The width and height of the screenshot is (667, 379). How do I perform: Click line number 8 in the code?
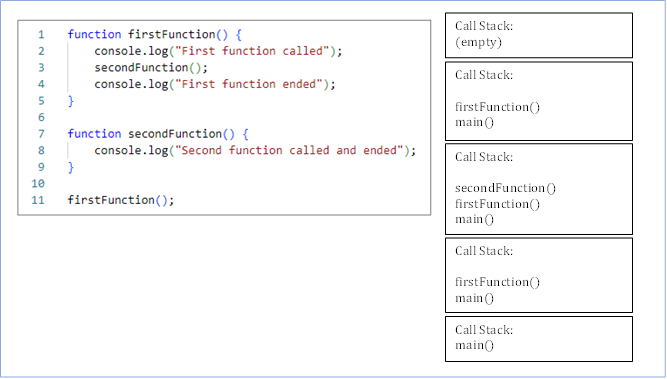point(41,151)
